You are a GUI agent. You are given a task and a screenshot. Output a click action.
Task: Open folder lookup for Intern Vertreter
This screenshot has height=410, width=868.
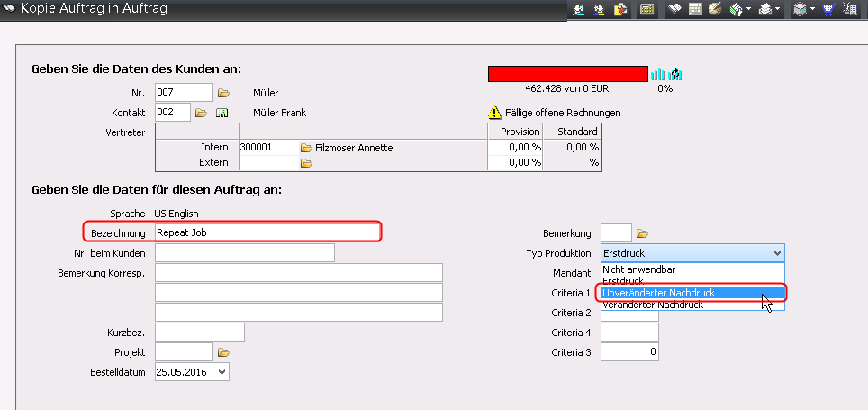pos(306,148)
